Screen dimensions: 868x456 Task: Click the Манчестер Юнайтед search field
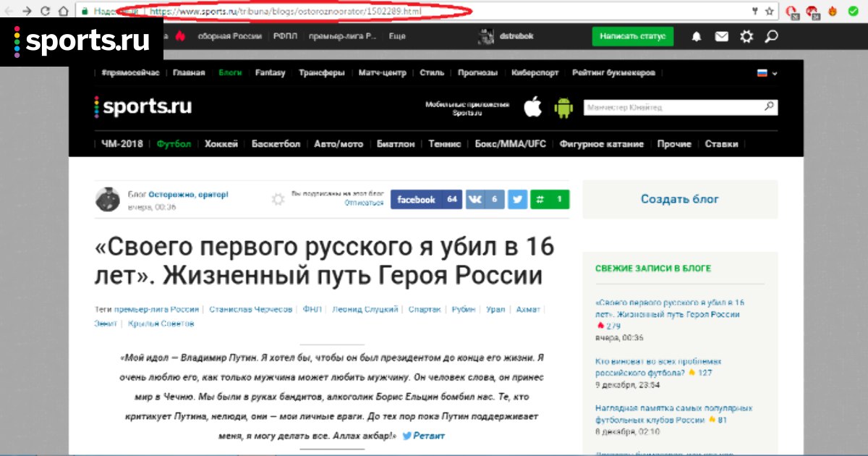tap(681, 107)
